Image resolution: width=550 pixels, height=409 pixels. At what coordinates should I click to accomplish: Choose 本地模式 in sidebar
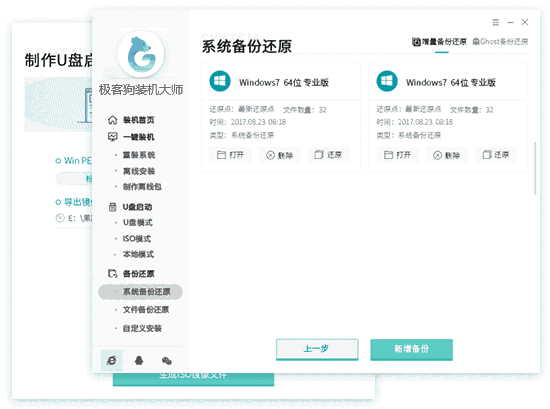(139, 254)
